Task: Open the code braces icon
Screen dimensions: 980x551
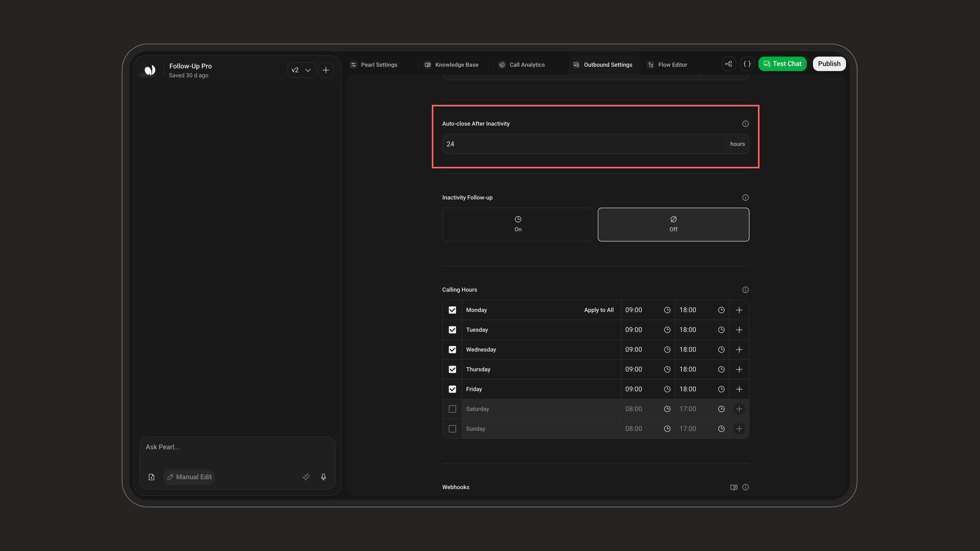Action: [x=747, y=64]
